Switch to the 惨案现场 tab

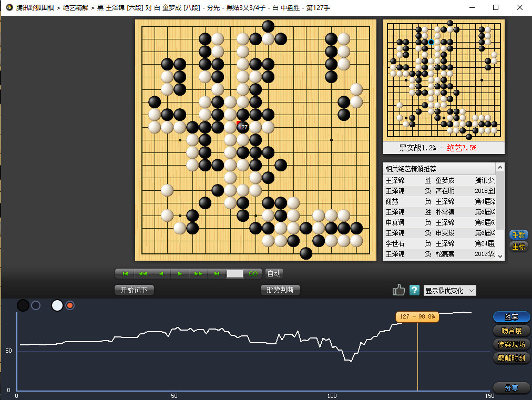coord(511,344)
